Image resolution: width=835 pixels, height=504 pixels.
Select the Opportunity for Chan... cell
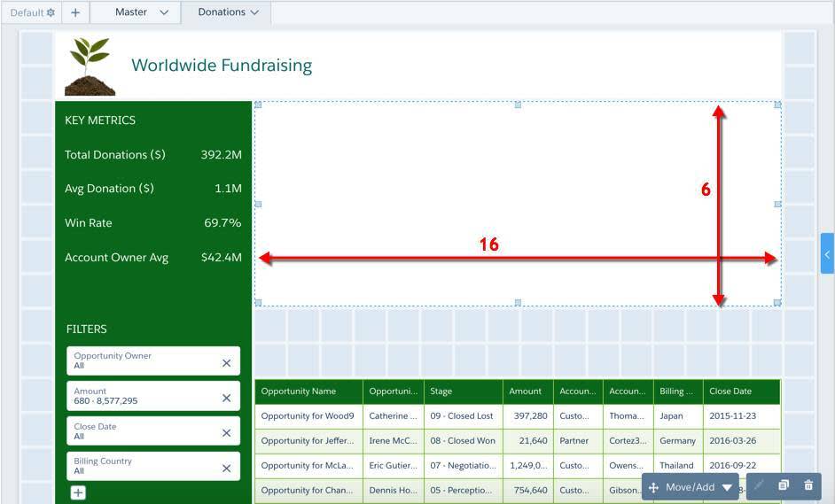308,490
